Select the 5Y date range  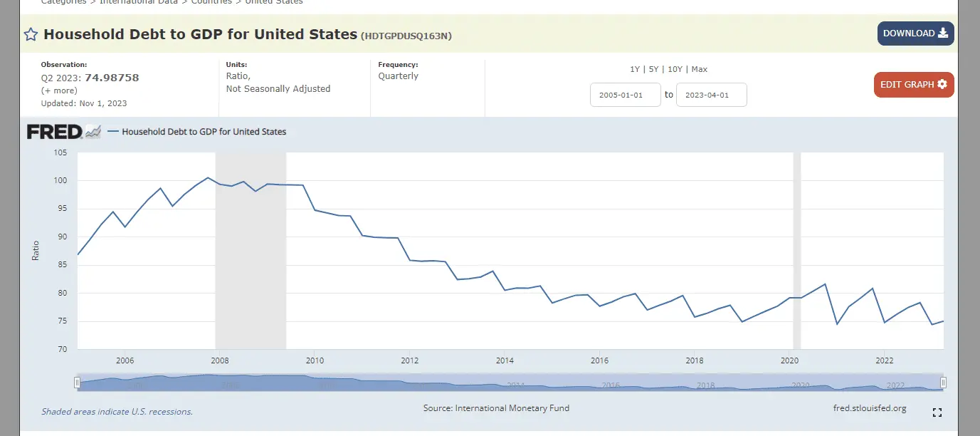(653, 69)
